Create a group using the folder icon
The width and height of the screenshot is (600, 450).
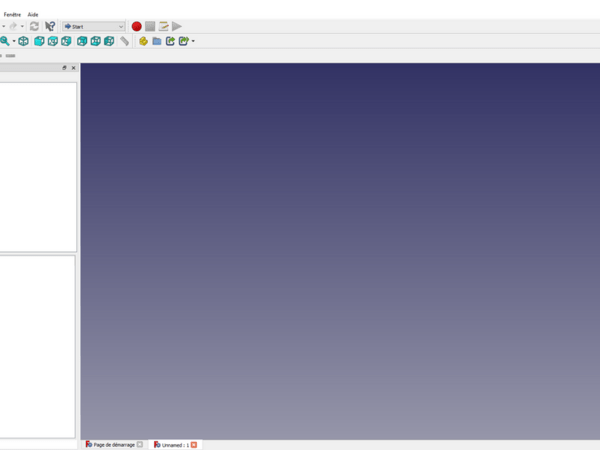tap(157, 41)
